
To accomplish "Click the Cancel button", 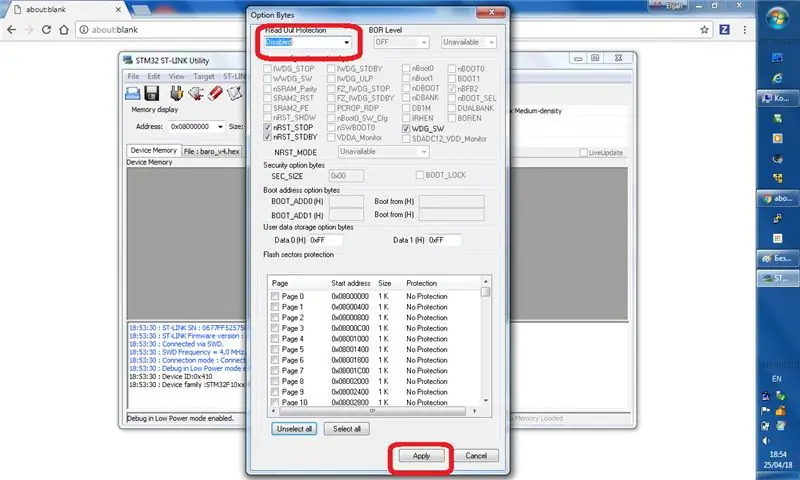I will pos(476,456).
